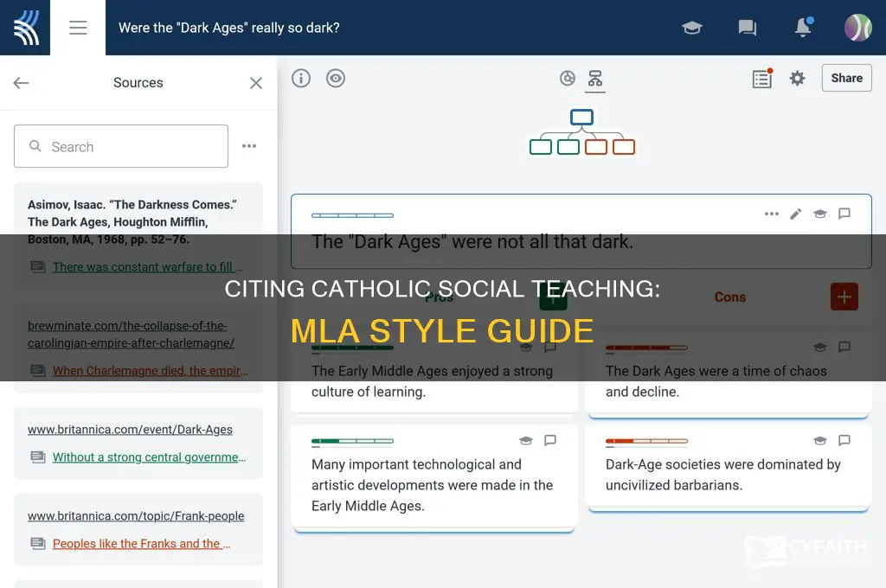Click graduation cap on 'technological and artistic' claim
Screen dimensions: 886x588
(525, 441)
